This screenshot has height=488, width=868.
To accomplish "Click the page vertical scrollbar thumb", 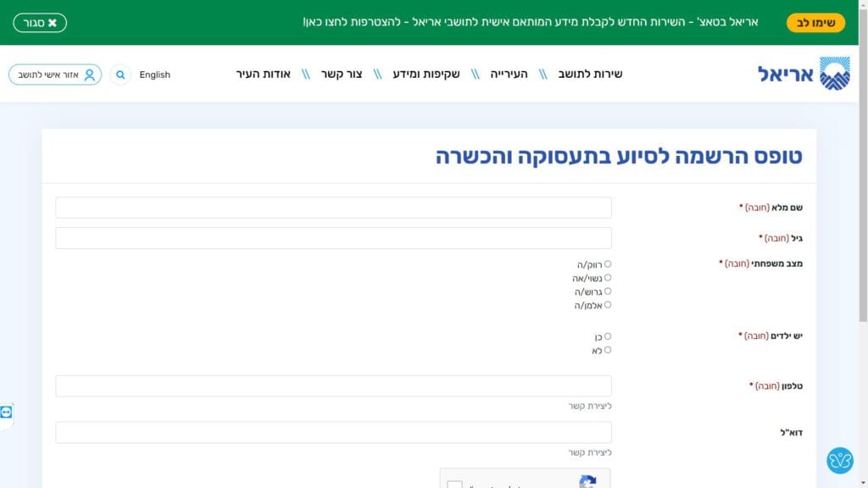I will (863, 166).
